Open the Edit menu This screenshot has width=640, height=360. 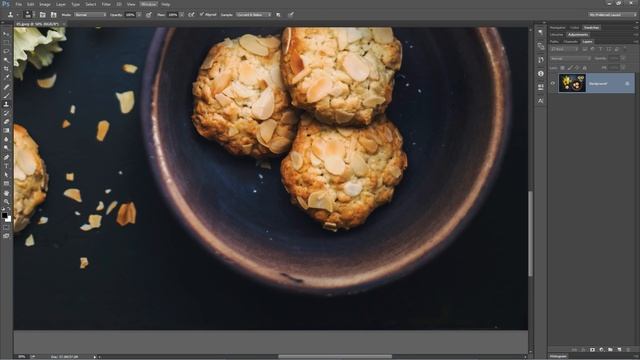coord(31,4)
